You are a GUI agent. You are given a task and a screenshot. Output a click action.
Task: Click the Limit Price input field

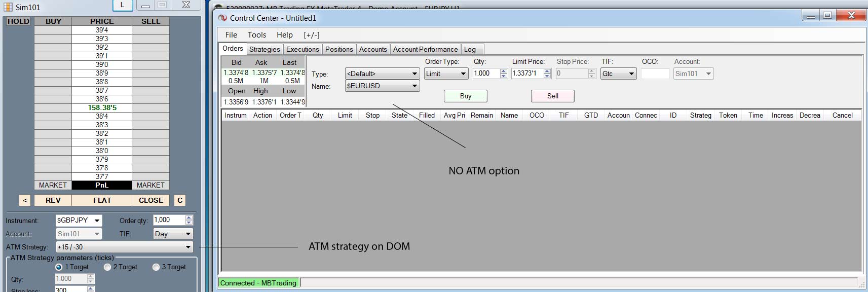(527, 74)
